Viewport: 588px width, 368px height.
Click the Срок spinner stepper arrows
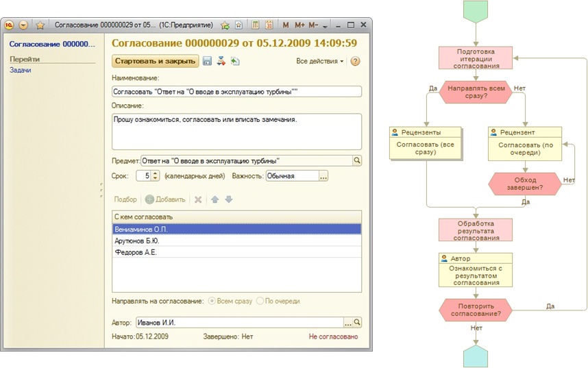[155, 175]
